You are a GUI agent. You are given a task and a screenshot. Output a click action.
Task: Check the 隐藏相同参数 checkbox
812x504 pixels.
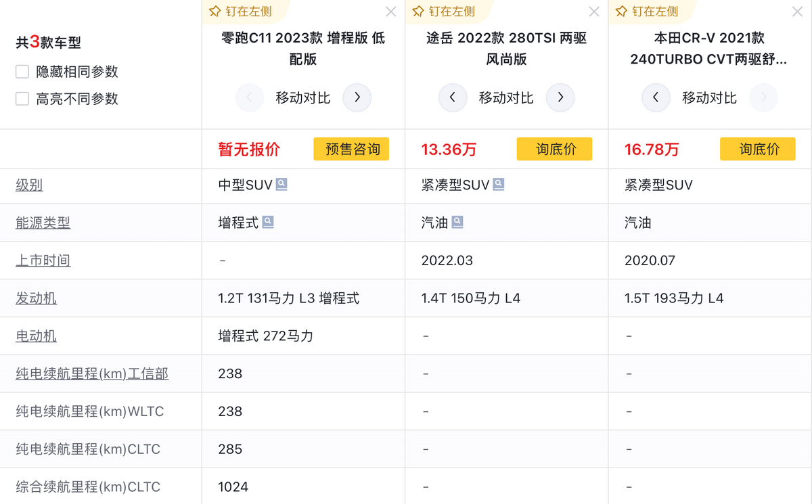[22, 72]
